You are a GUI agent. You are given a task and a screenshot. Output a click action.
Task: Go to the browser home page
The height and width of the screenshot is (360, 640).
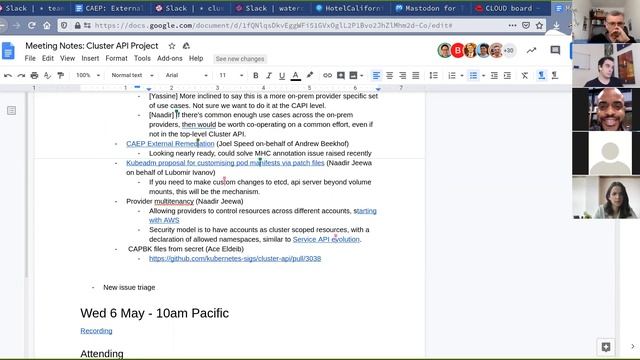pos(47,25)
